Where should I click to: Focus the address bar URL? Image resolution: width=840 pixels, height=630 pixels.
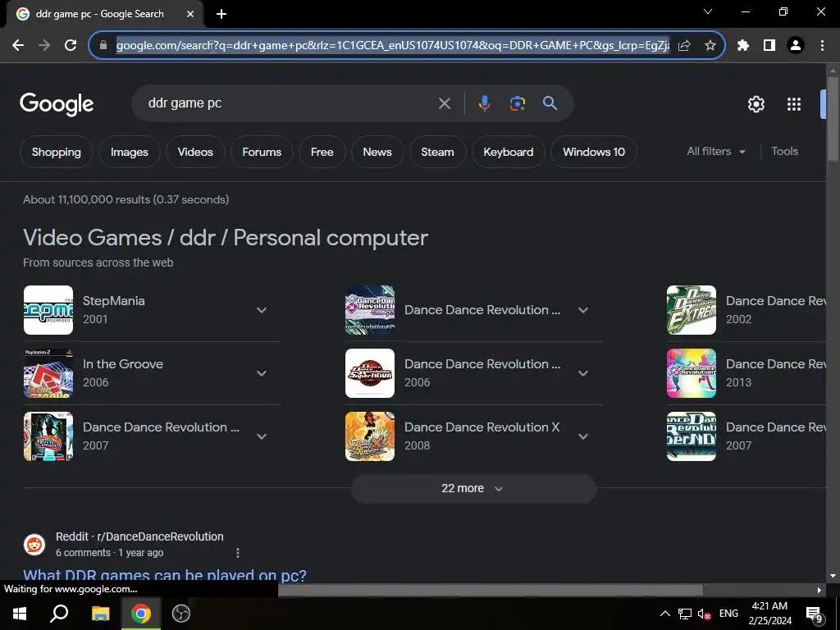point(393,46)
